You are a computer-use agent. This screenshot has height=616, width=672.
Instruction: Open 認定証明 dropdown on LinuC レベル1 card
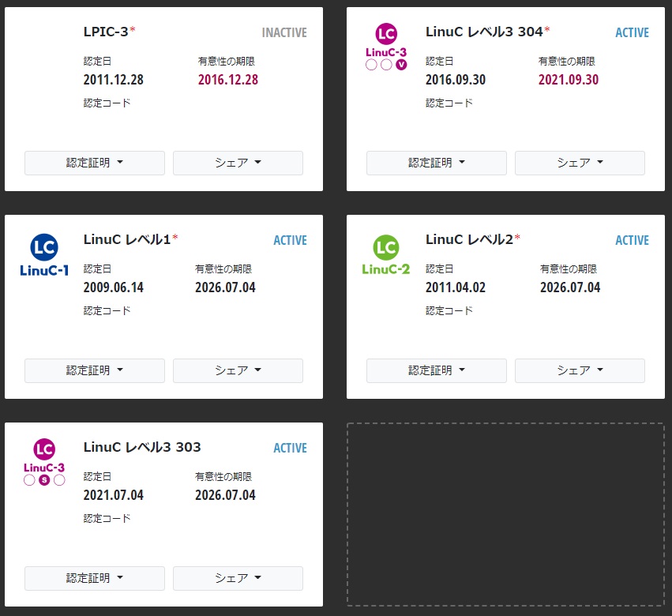95,370
